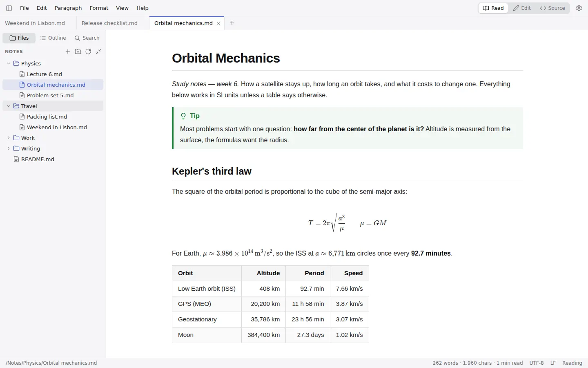Click the 384,400 km table cell
The width and height of the screenshot is (588, 368).
click(x=263, y=335)
